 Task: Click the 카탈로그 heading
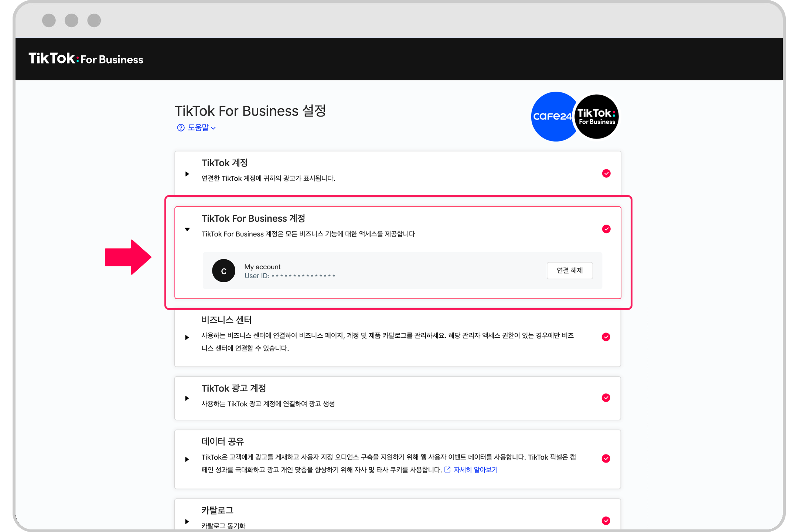pos(217,510)
